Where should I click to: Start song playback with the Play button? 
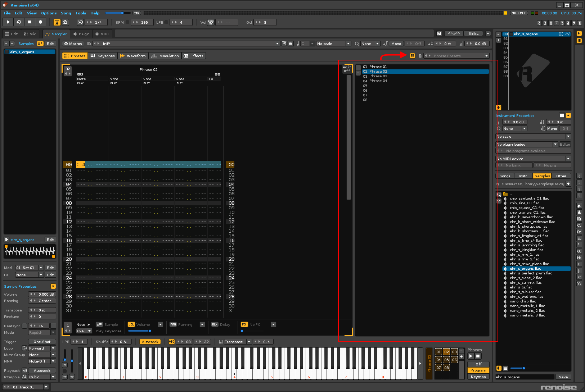pyautogui.click(x=8, y=22)
